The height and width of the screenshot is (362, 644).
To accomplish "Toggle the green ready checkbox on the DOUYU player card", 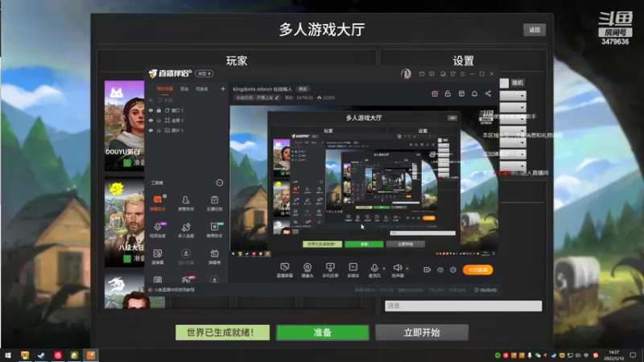I will (127, 162).
